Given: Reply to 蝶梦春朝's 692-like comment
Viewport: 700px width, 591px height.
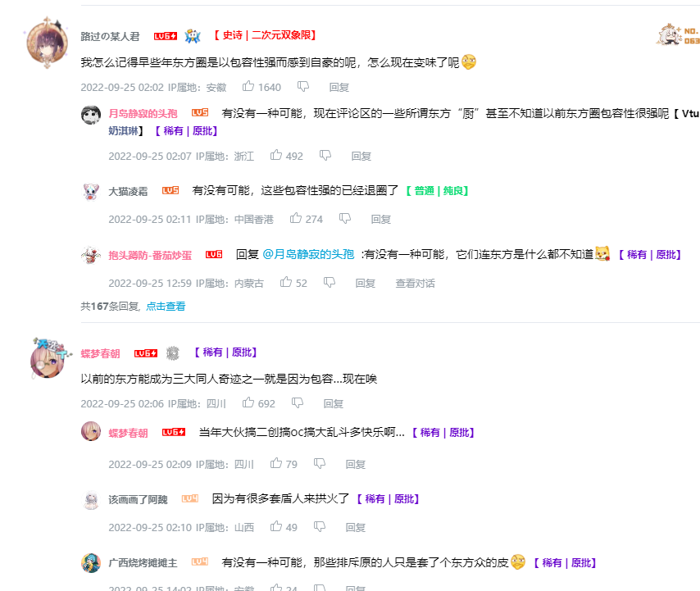Looking at the screenshot, I should [333, 403].
